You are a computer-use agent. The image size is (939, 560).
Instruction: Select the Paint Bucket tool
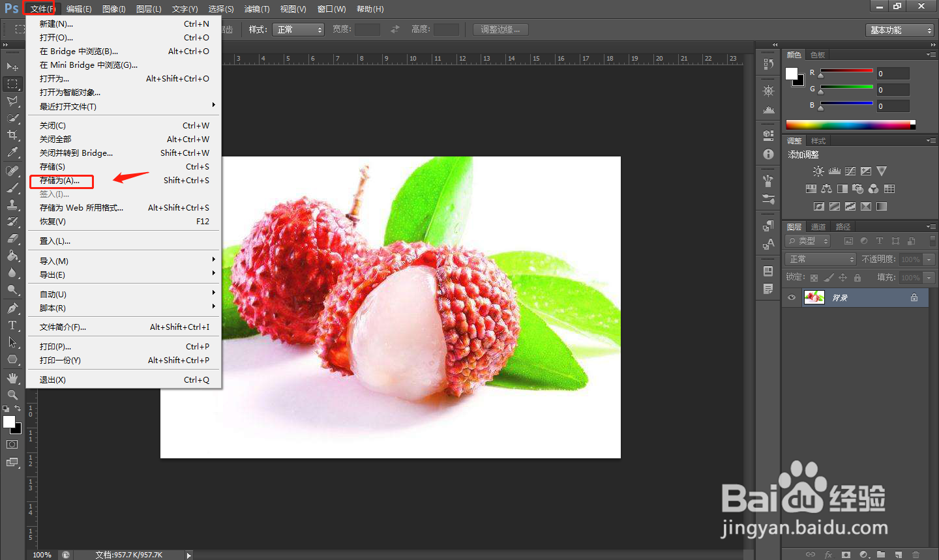pos(12,256)
